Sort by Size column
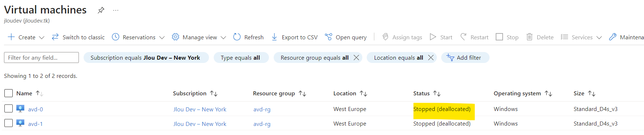The height and width of the screenshot is (135, 644). click(584, 94)
